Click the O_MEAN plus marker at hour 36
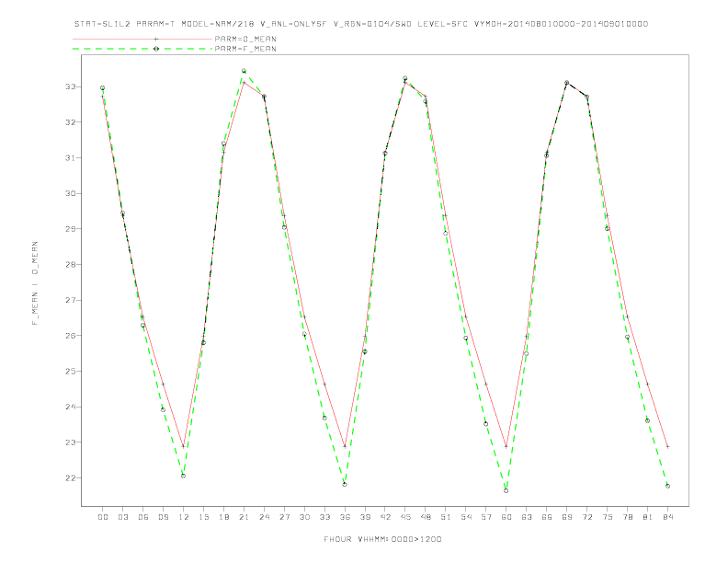 tap(345, 446)
